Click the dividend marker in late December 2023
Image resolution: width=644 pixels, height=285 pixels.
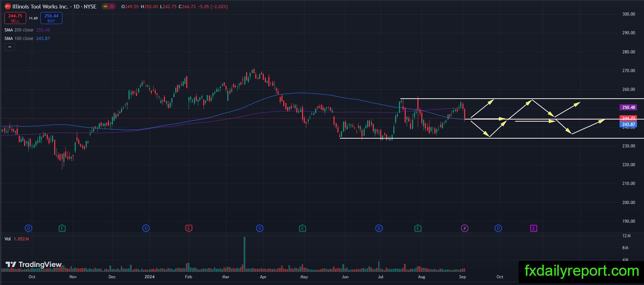[146, 228]
